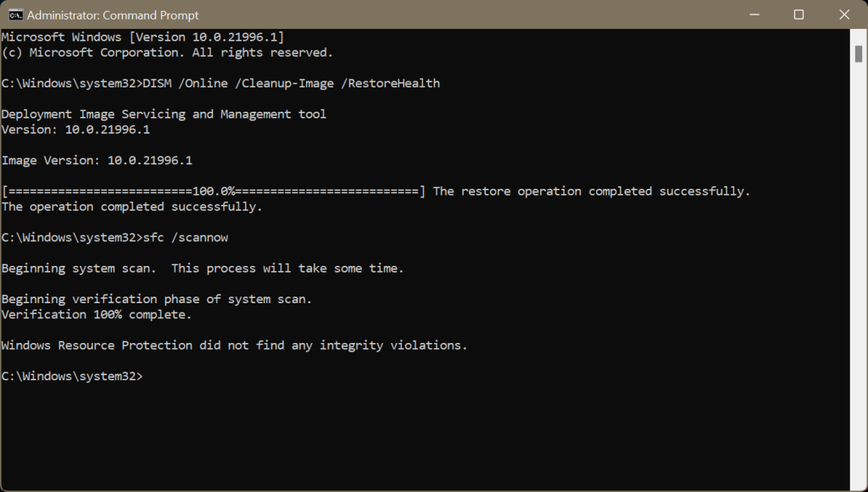Click the 100.0% DISM progress bar
The height and width of the screenshot is (492, 868).
tap(214, 191)
